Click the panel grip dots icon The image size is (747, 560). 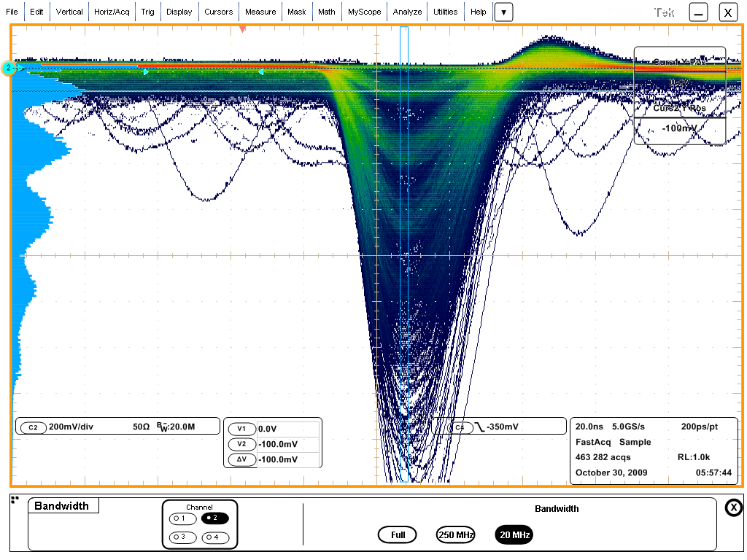click(x=15, y=499)
